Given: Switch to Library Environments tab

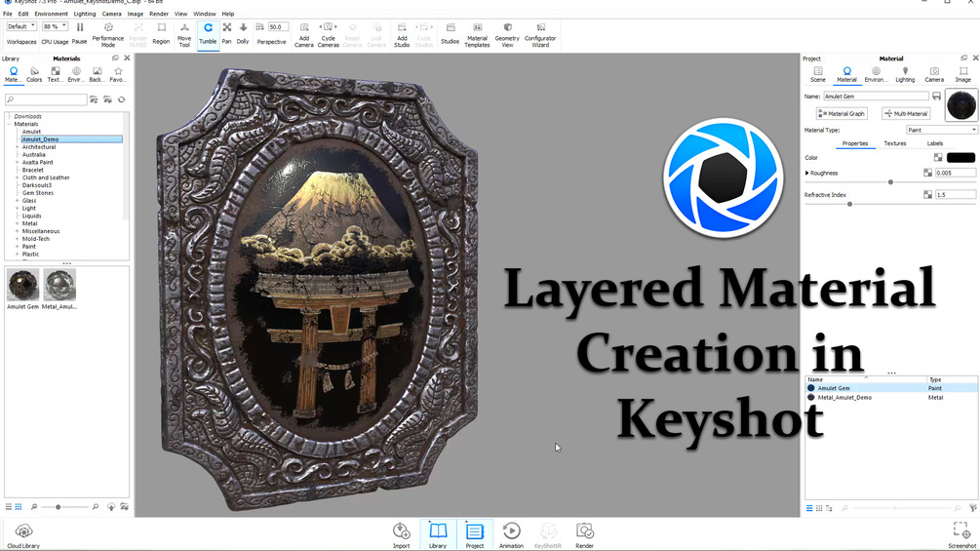Looking at the screenshot, I should point(76,74).
